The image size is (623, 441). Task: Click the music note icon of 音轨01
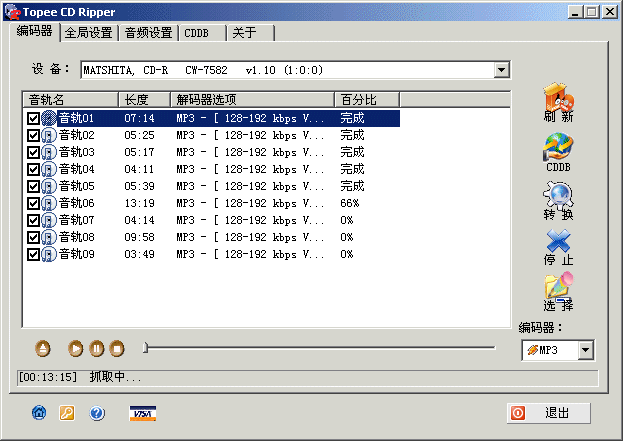click(49, 118)
